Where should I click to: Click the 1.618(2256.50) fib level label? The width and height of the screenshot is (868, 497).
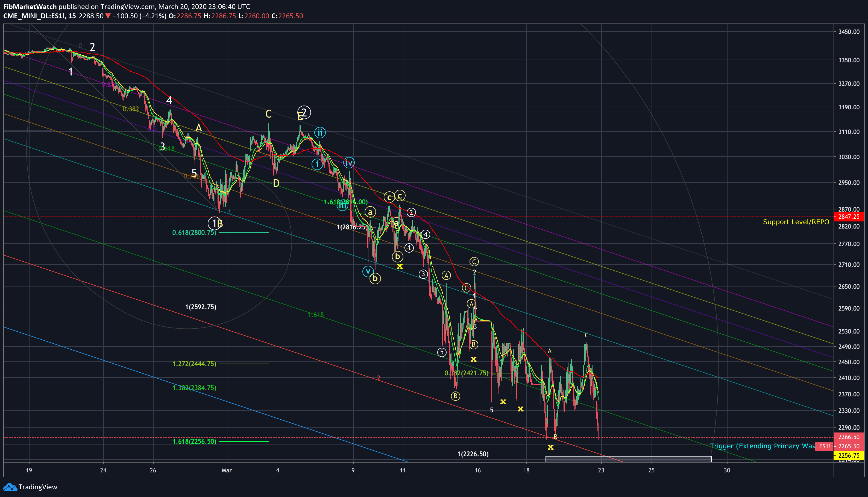(194, 441)
